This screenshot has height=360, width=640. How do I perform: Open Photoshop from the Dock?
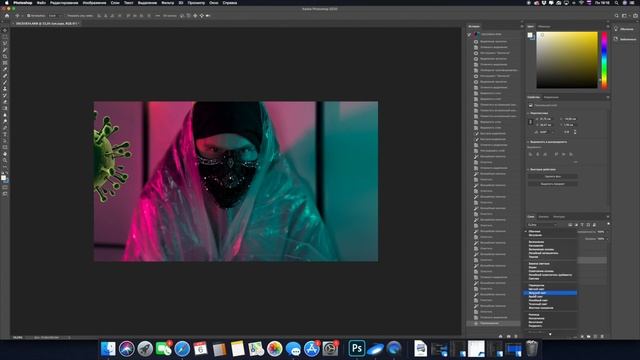coord(357,349)
